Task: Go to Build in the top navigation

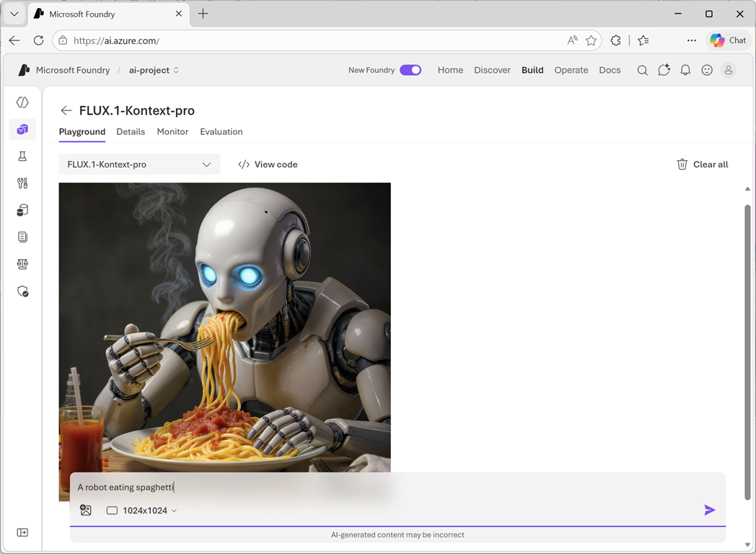Action: (x=532, y=71)
